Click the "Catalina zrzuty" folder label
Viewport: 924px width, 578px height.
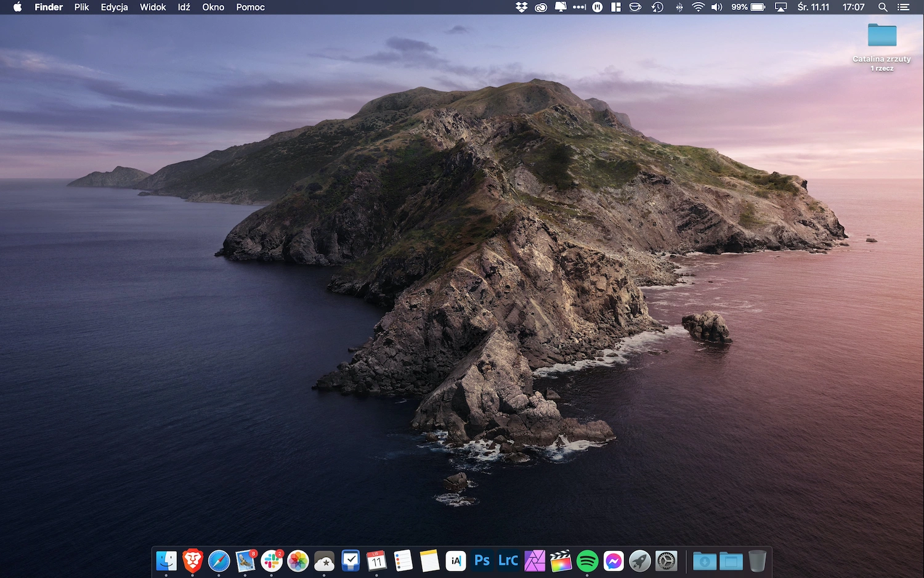tap(881, 59)
